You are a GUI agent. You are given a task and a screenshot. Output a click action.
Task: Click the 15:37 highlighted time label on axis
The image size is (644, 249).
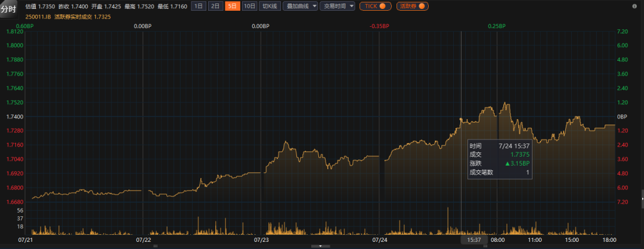(474, 239)
